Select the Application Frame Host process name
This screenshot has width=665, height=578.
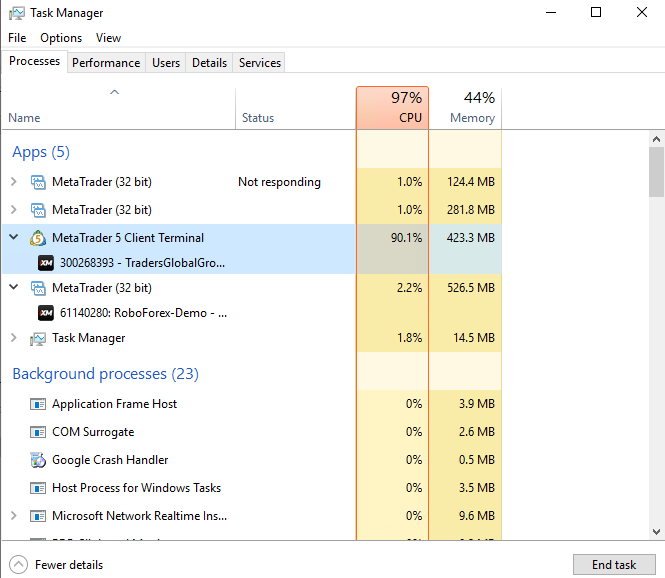pyautogui.click(x=115, y=404)
